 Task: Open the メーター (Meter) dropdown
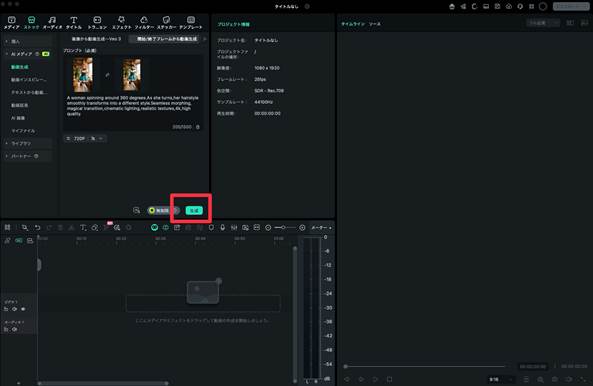[321, 228]
